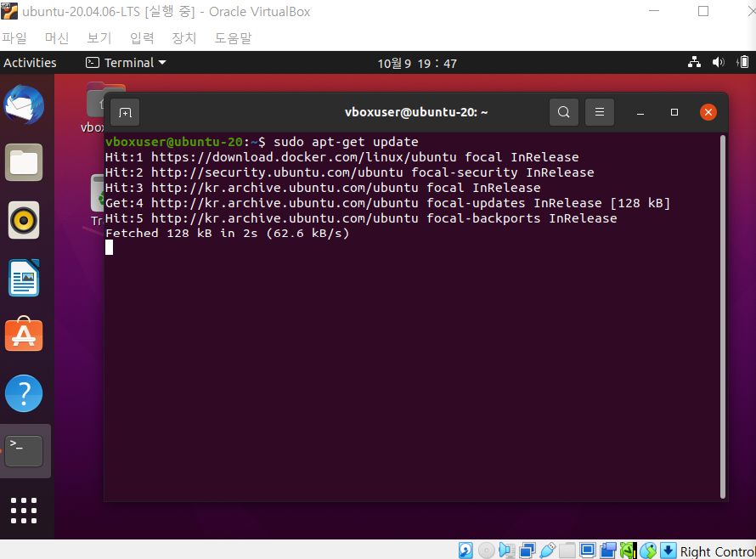Click the hard disk activity status icon
756x559 pixels.
[x=465, y=551]
